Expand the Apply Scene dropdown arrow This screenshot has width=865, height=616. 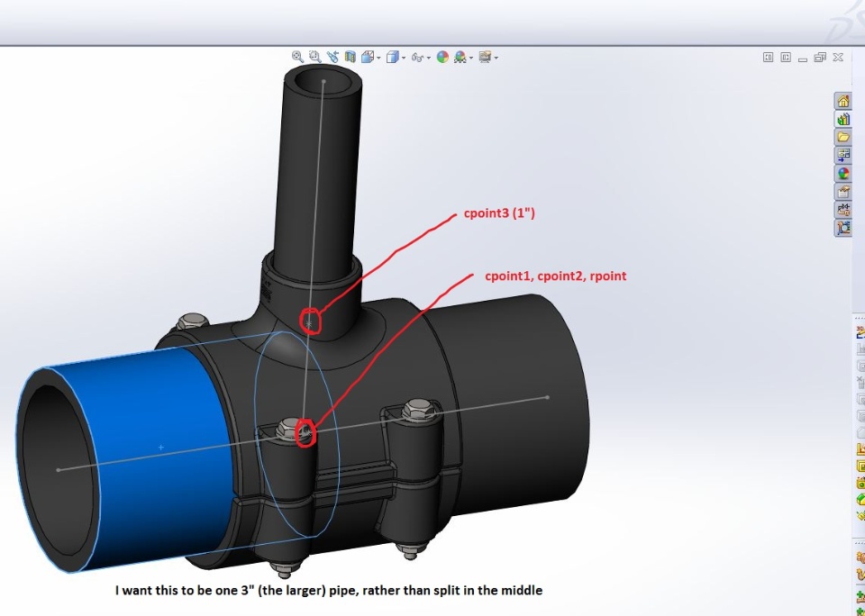click(471, 58)
